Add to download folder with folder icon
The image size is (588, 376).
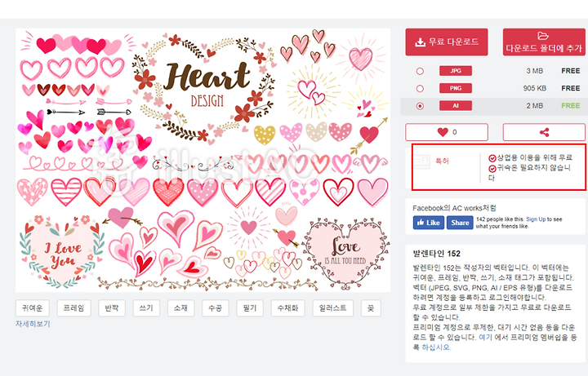point(544,42)
